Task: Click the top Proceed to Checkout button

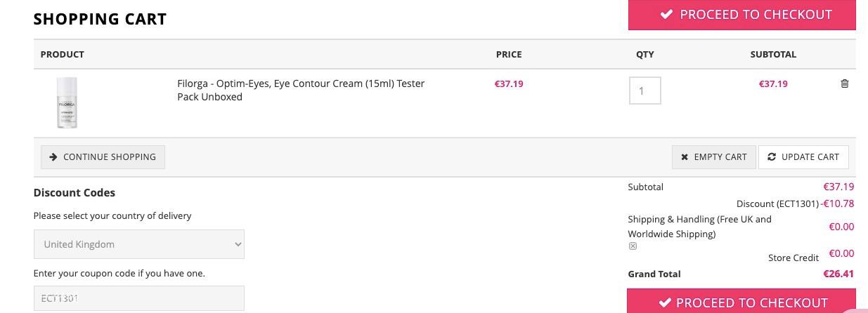Action: pyautogui.click(x=742, y=15)
